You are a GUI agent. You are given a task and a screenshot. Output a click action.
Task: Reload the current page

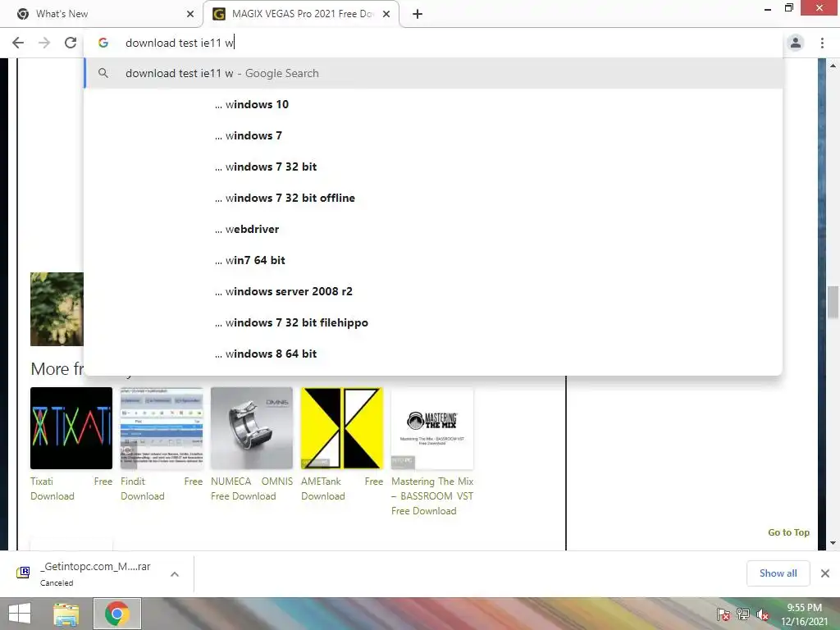[x=71, y=43]
